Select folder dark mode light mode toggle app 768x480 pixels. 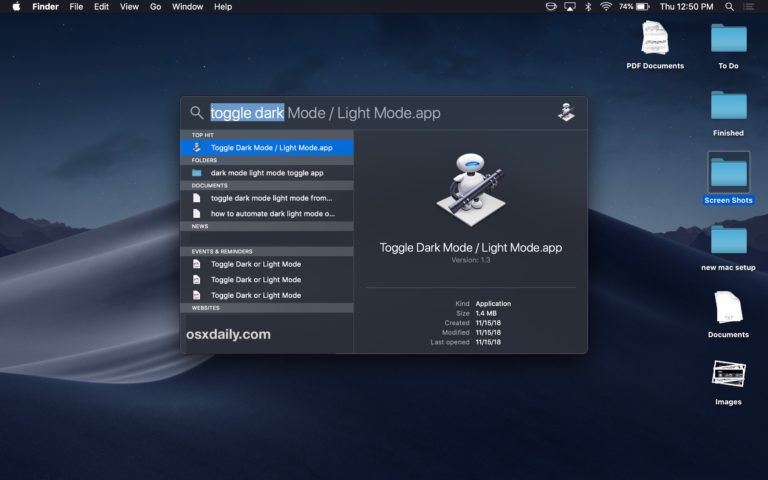coord(267,173)
